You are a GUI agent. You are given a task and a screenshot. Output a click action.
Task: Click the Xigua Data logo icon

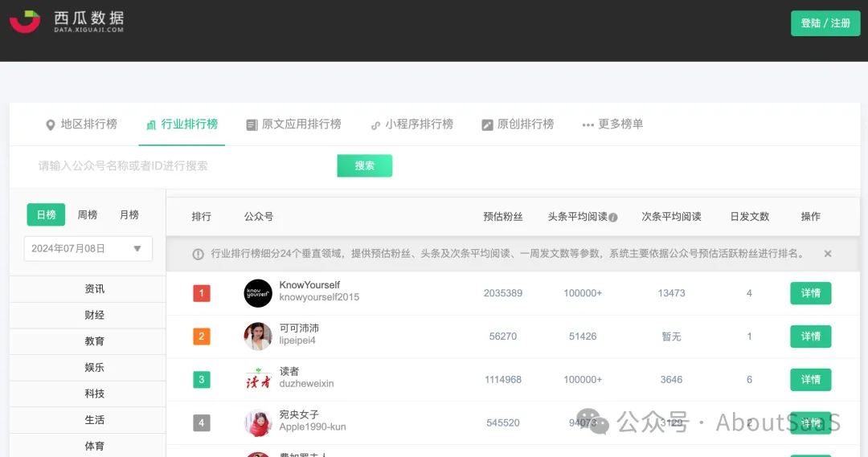click(x=25, y=22)
